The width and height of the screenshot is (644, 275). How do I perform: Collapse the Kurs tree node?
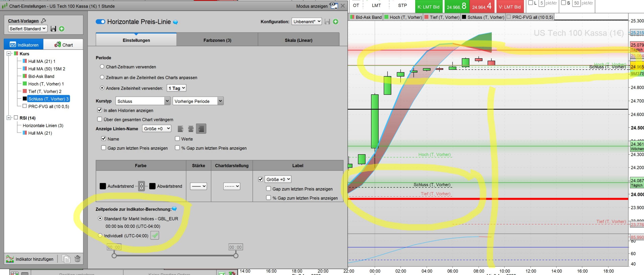click(9, 54)
